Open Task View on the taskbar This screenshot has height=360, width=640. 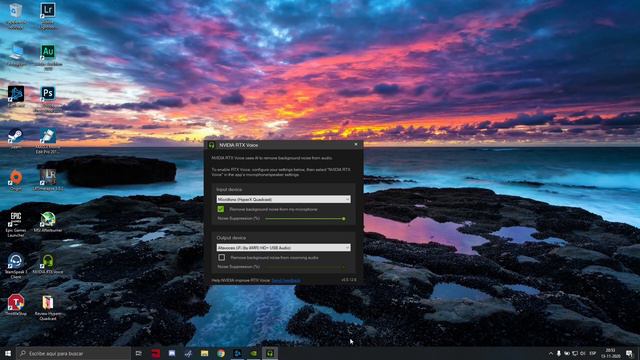[139, 353]
